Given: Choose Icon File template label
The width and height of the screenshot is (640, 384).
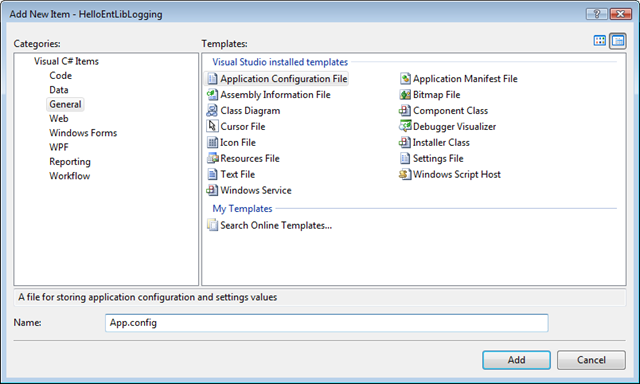Looking at the screenshot, I should [238, 142].
